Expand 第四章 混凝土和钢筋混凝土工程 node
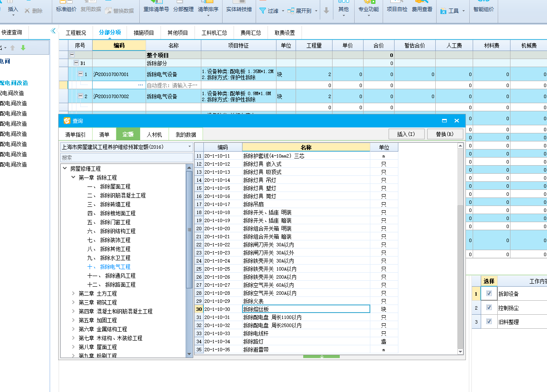This screenshot has height=392, width=547. (x=73, y=311)
